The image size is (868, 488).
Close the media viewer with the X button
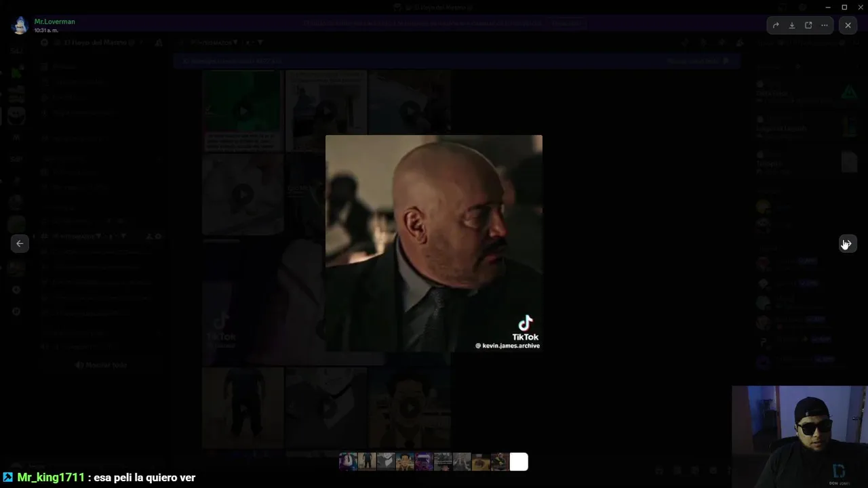[848, 25]
